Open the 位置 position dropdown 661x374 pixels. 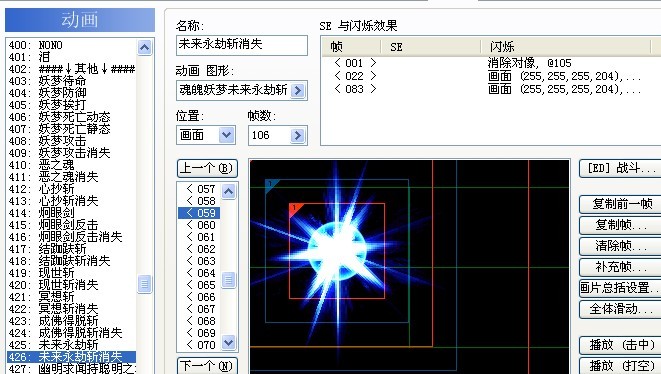(x=226, y=135)
